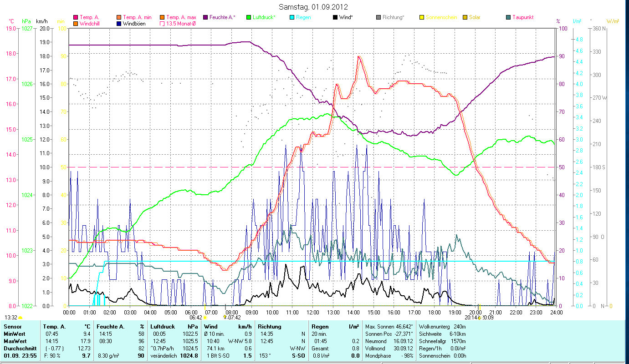Click the Solar legend label

475,17
